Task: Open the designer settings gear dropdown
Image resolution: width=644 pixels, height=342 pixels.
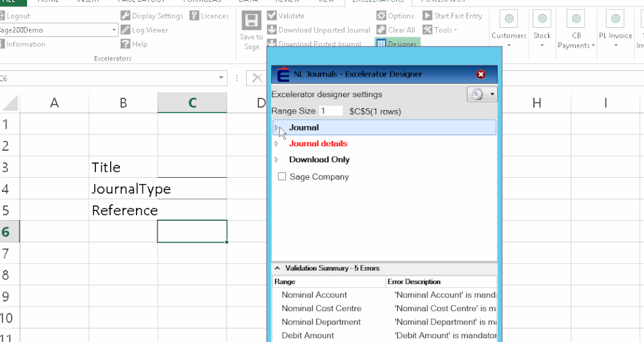Action: (482, 94)
